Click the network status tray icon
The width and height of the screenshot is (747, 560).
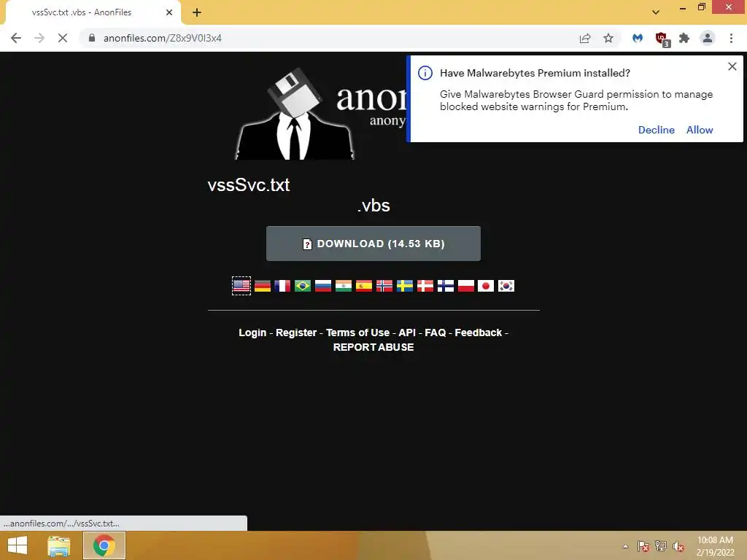coord(661,546)
